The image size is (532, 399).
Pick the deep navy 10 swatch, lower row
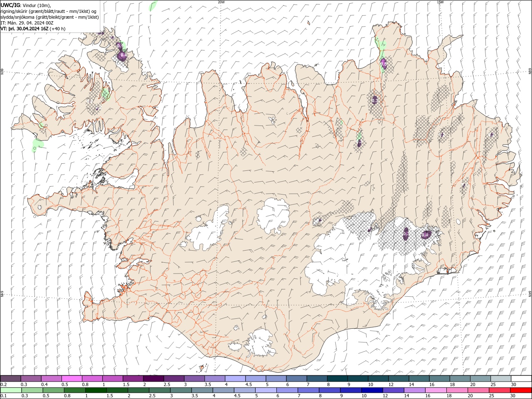coord(372,390)
